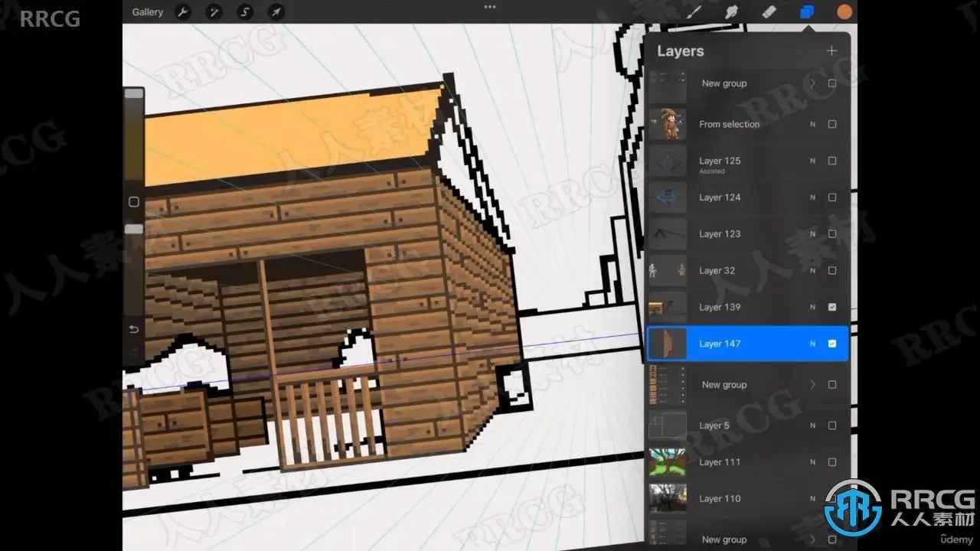Select the layer named "From selection"
Image resolution: width=980 pixels, height=551 pixels.
[729, 124]
